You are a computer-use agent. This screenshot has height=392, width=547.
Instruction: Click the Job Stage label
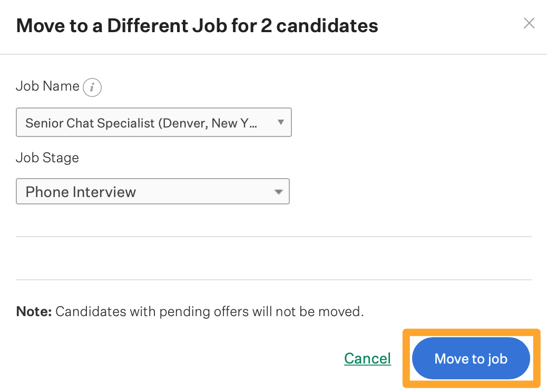[47, 158]
